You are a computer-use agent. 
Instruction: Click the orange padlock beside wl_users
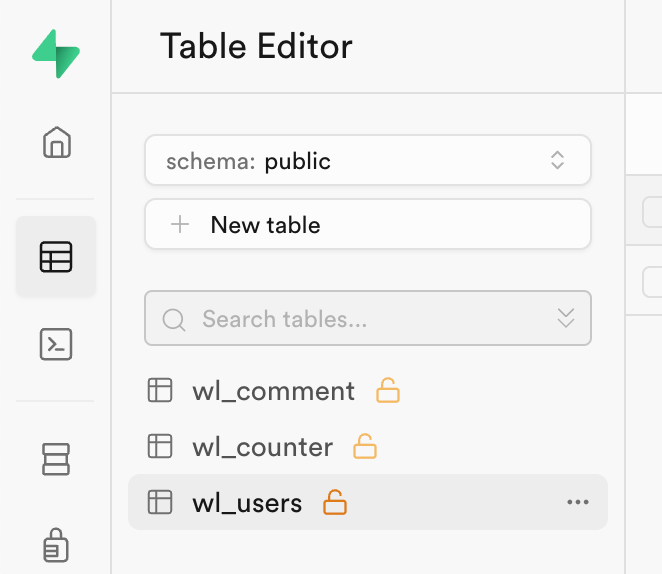[x=335, y=502]
